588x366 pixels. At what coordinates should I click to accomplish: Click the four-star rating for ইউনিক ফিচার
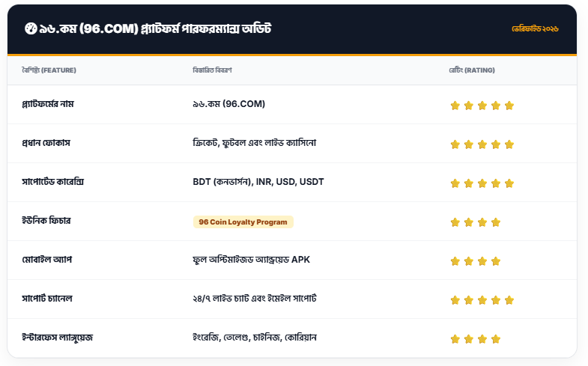coord(475,222)
